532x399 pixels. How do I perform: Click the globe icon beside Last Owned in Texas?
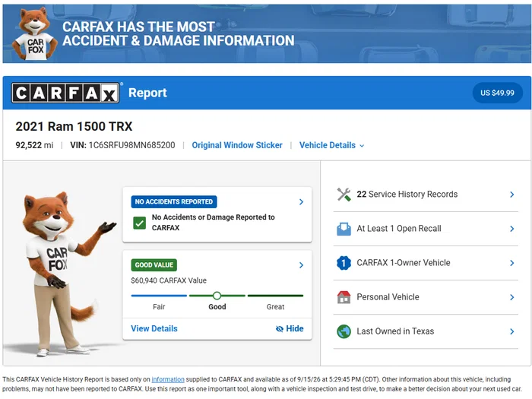[344, 331]
